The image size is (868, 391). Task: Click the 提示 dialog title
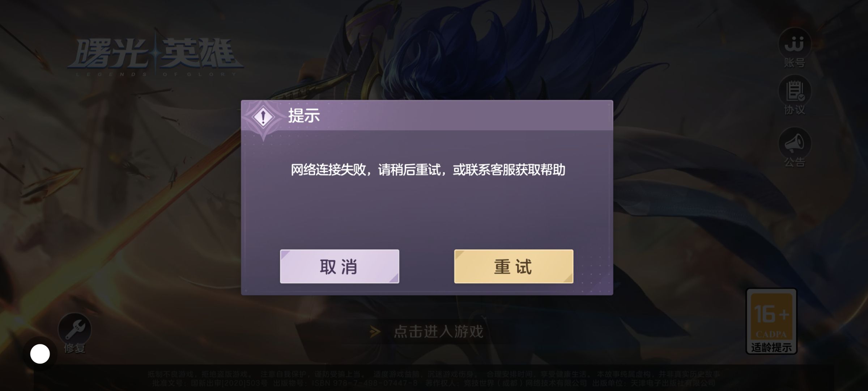point(304,116)
